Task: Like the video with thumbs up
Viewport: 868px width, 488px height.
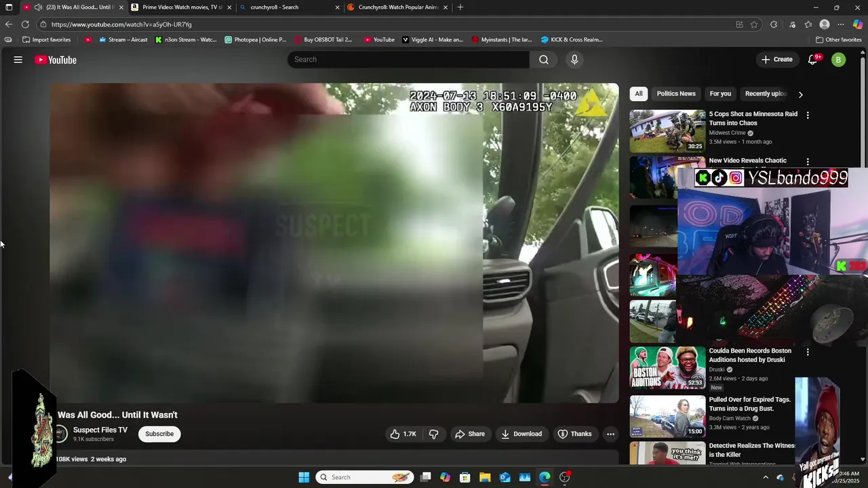Action: (403, 434)
